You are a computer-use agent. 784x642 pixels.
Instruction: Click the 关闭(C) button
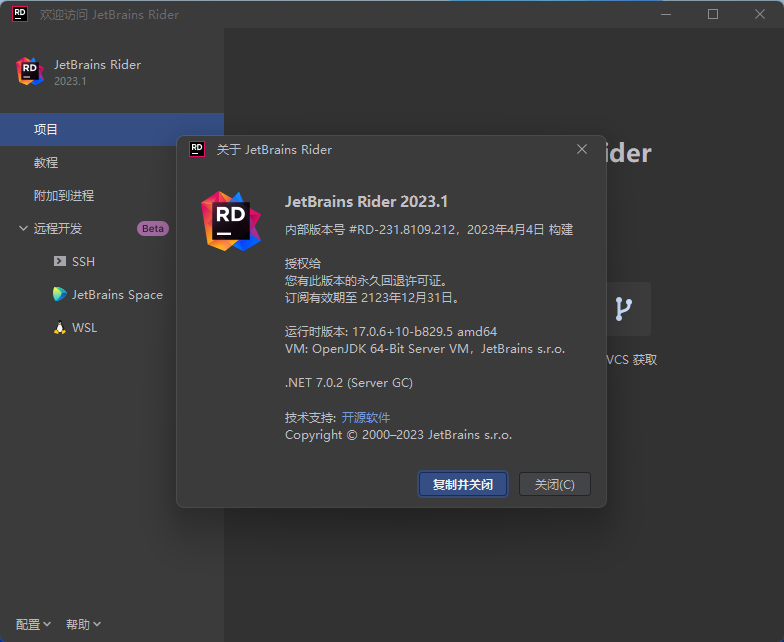pos(554,484)
